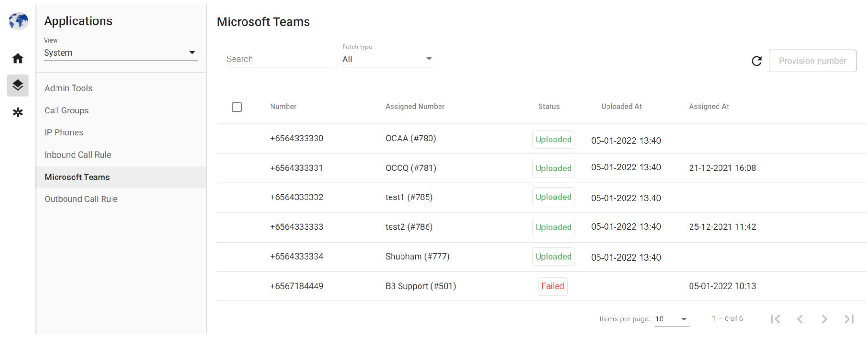Open the View System dropdown
The image size is (868, 337).
click(121, 53)
